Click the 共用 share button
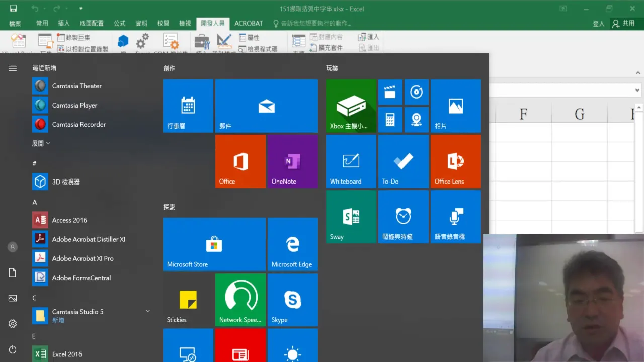Viewport: 644px width, 362px height. (x=624, y=23)
